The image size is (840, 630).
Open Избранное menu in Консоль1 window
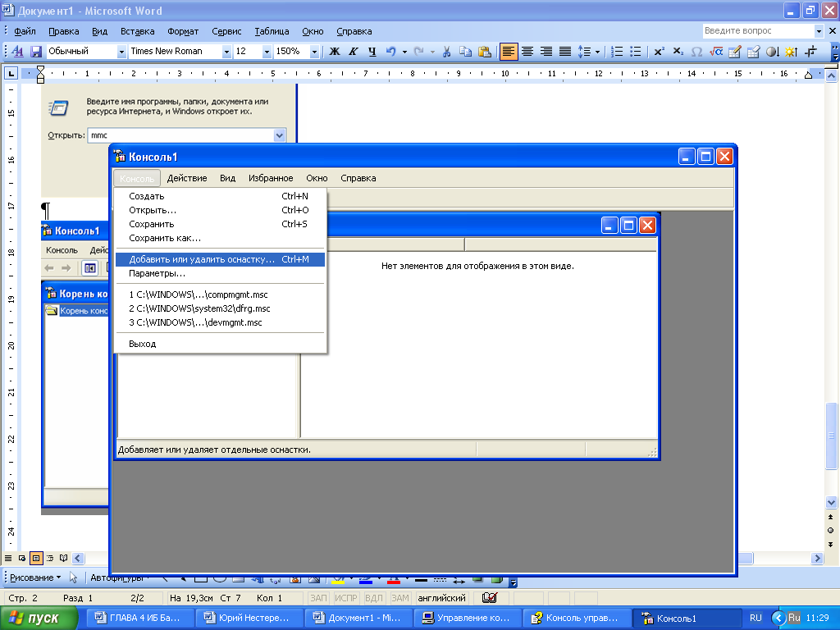click(271, 178)
